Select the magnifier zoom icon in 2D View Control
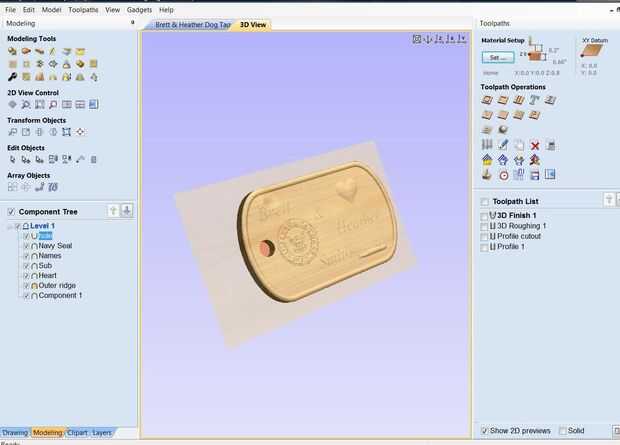The image size is (620, 445). [53, 104]
